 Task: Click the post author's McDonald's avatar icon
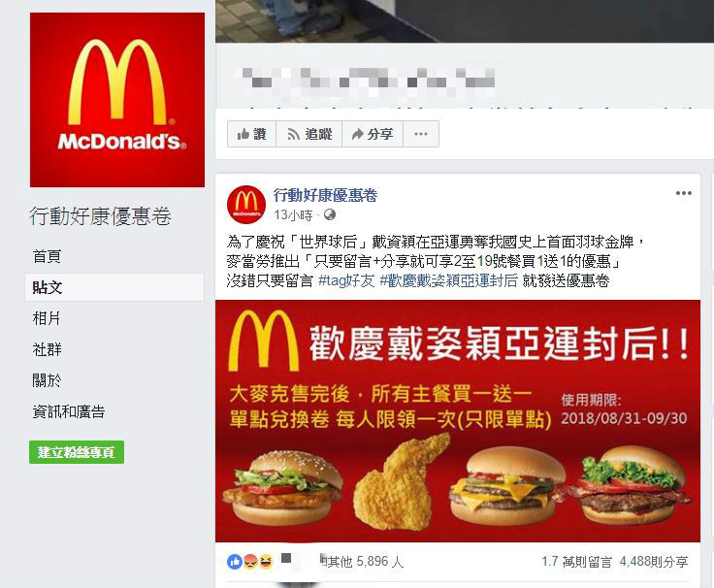[246, 205]
